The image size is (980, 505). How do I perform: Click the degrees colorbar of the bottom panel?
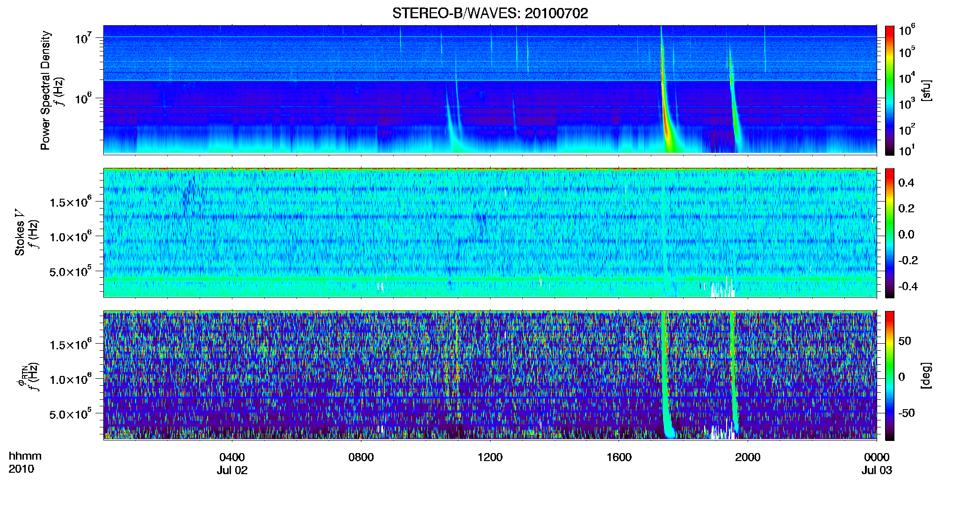(x=890, y=375)
